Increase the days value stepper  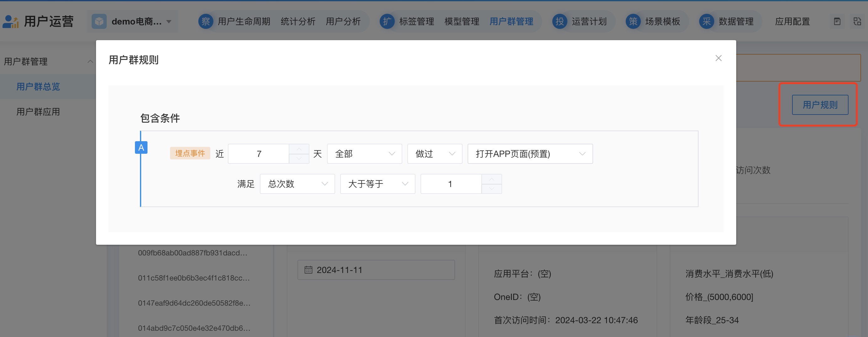tap(299, 149)
